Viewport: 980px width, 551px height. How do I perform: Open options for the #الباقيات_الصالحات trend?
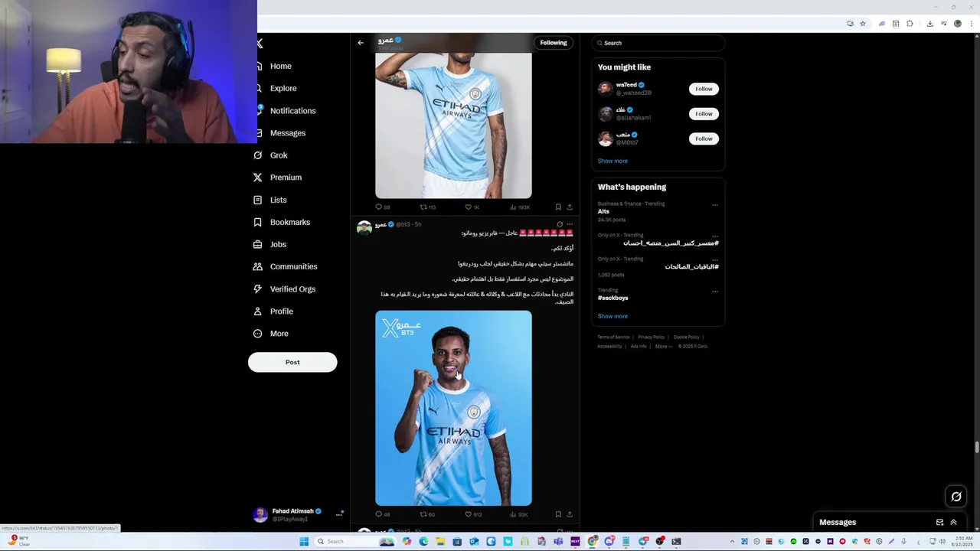point(715,259)
